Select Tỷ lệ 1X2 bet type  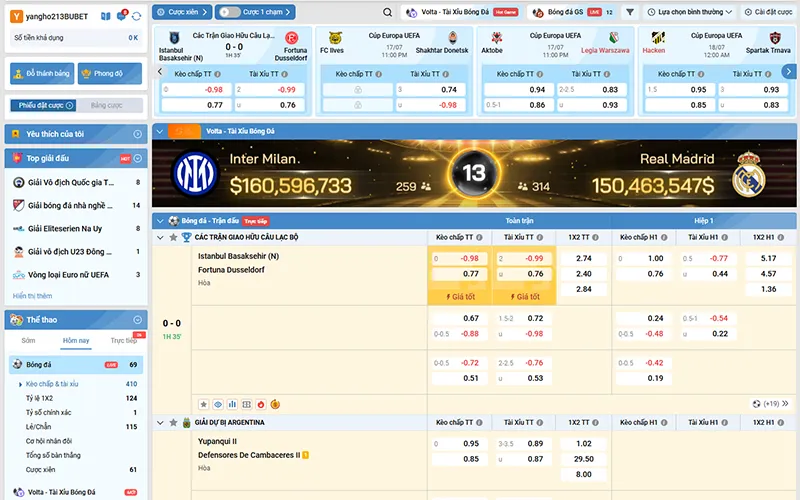pyautogui.click(x=39, y=398)
